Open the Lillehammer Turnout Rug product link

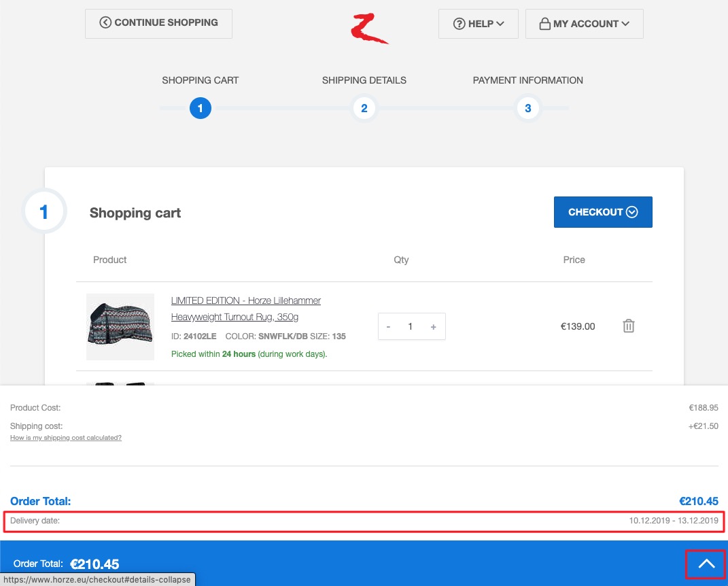click(x=245, y=309)
